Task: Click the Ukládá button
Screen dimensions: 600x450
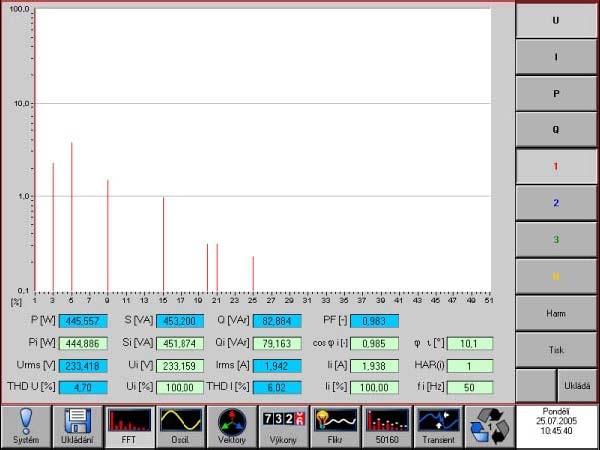Action: (x=577, y=386)
